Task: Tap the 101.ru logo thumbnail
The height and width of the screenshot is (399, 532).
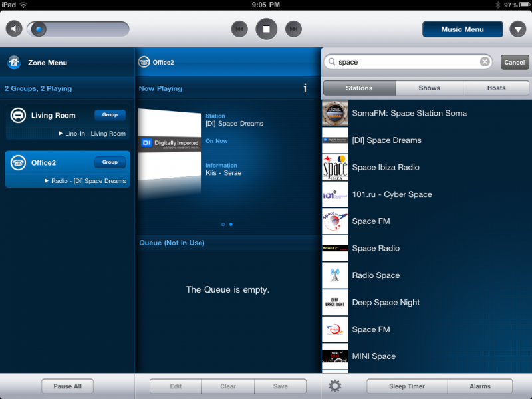Action: 335,194
